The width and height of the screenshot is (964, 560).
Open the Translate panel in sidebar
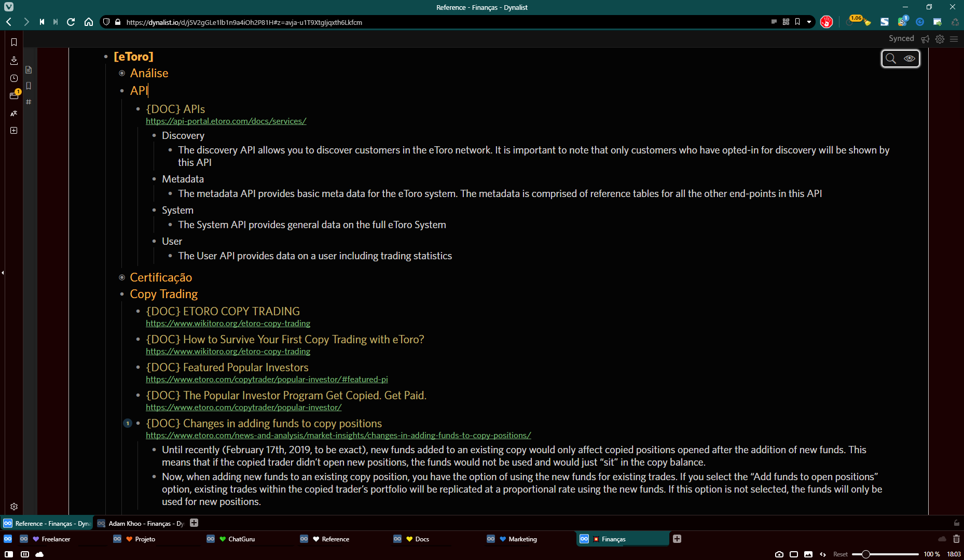pyautogui.click(x=14, y=113)
